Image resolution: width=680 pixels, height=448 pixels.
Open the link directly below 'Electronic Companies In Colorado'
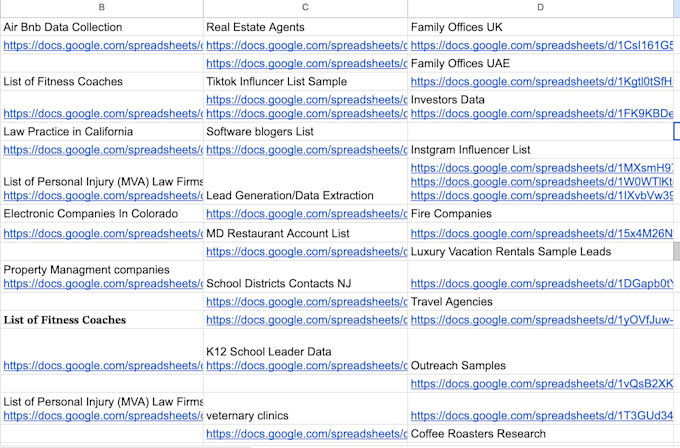[103, 233]
